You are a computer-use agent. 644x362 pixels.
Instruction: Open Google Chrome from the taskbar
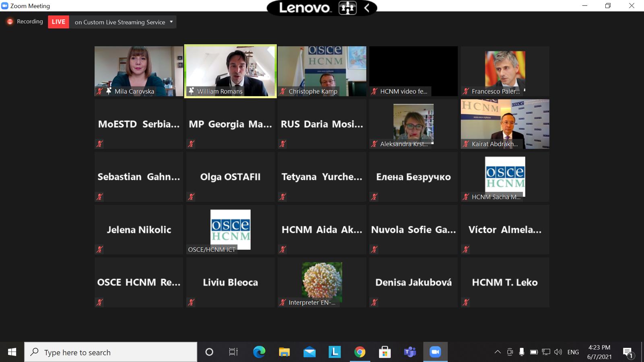(360, 352)
